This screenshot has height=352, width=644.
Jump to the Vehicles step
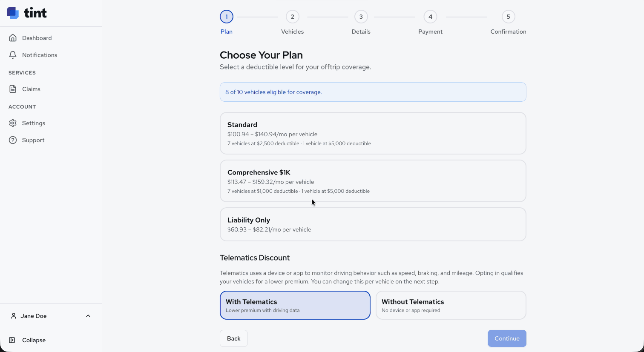(x=292, y=17)
